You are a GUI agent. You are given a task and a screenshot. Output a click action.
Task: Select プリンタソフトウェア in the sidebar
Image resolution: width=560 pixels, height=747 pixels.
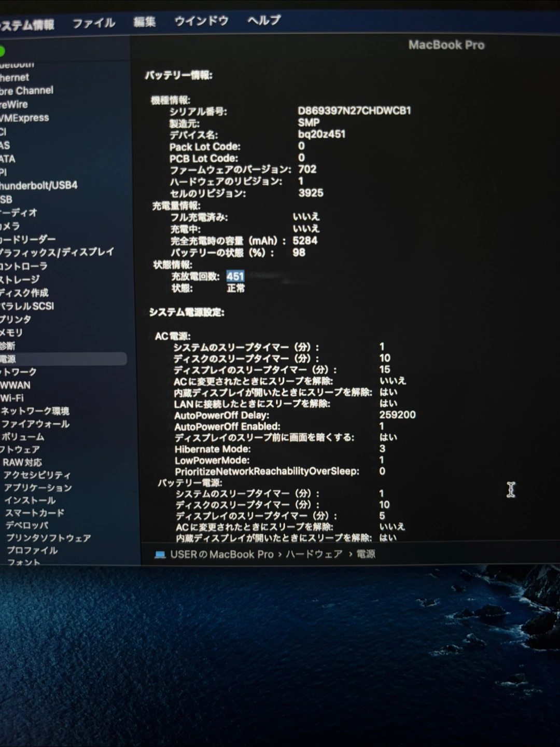coord(48,538)
